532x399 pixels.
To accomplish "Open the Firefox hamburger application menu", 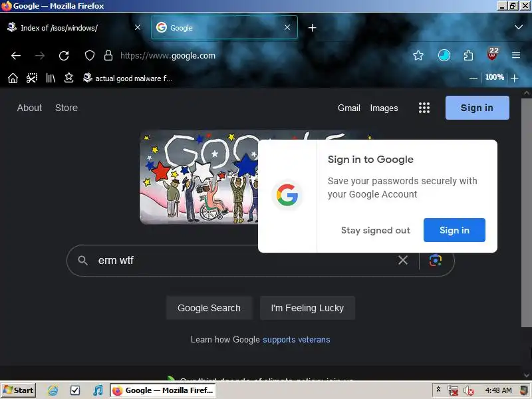I will [516, 55].
